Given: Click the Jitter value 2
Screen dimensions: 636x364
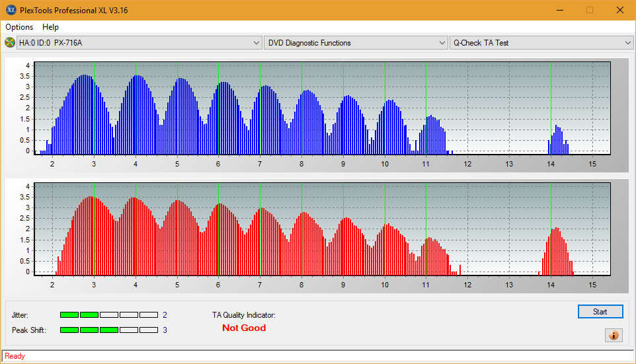Looking at the screenshot, I should [165, 315].
